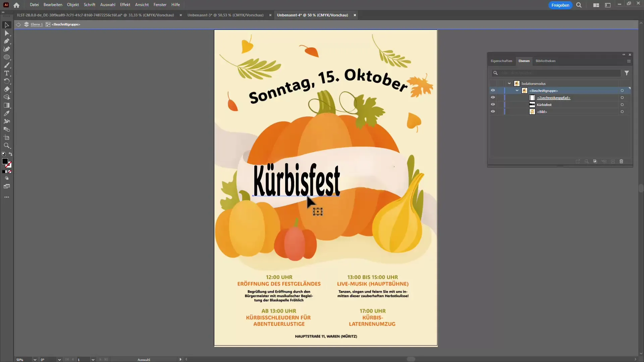Open the search icon in top bar
This screenshot has height=362, width=644.
pyautogui.click(x=579, y=5)
